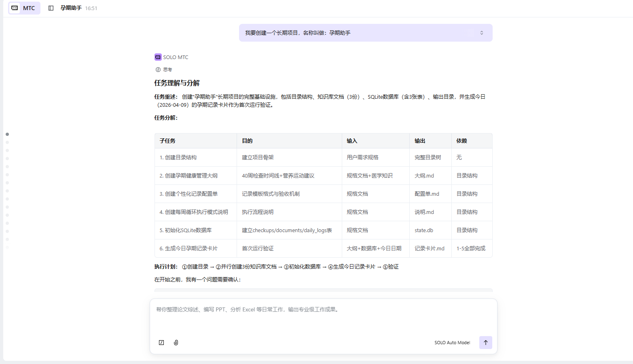Select the 大纲.md output cell

tap(424, 176)
